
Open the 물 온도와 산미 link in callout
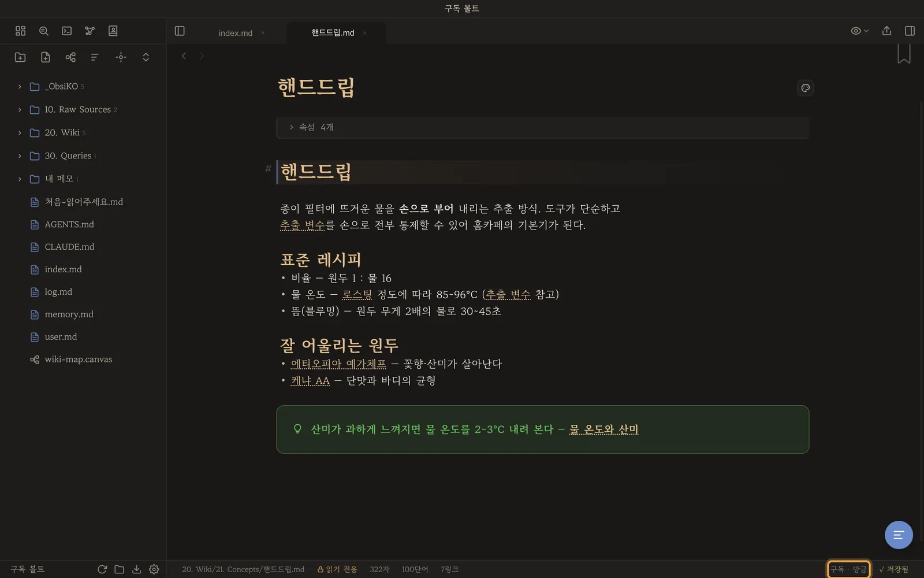603,429
